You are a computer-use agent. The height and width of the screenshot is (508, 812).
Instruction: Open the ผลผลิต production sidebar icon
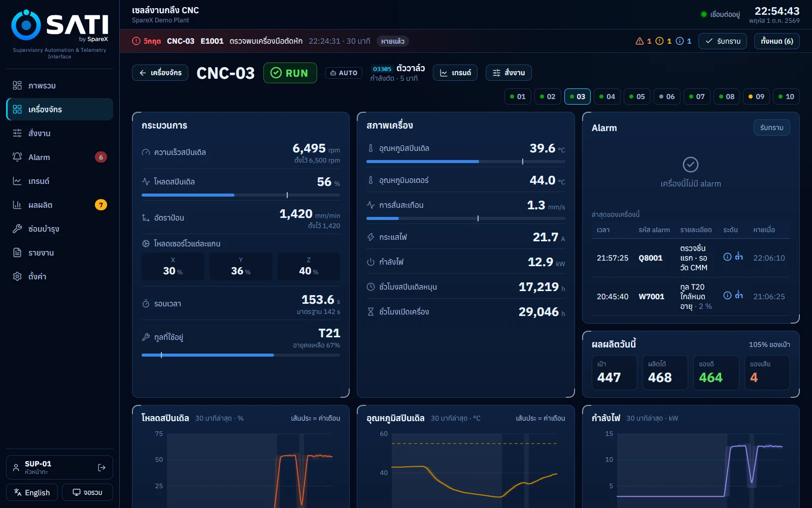pyautogui.click(x=17, y=205)
